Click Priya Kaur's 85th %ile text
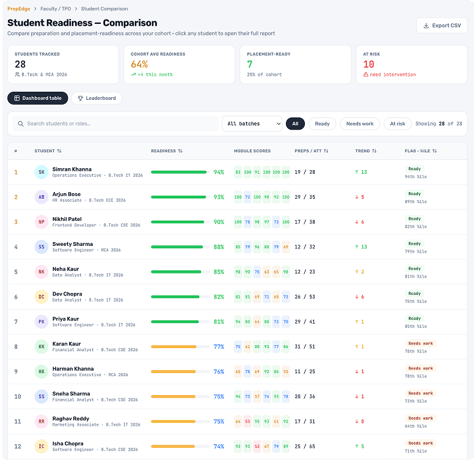 [x=416, y=326]
